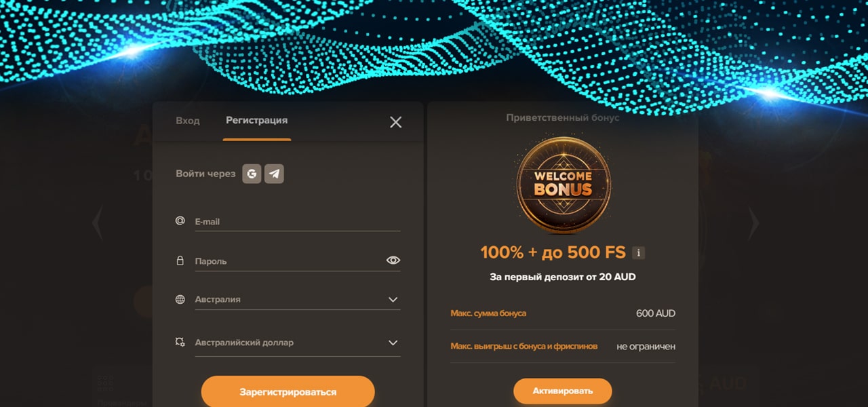
Task: Click the Активировать bonus button
Action: click(x=563, y=391)
